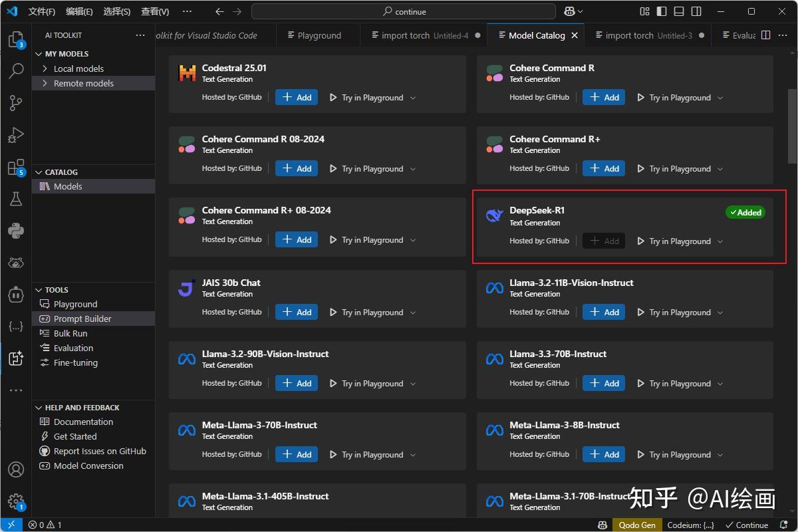Open the AI Toolkit icon in activity bar
798x532 pixels.
click(x=15, y=358)
